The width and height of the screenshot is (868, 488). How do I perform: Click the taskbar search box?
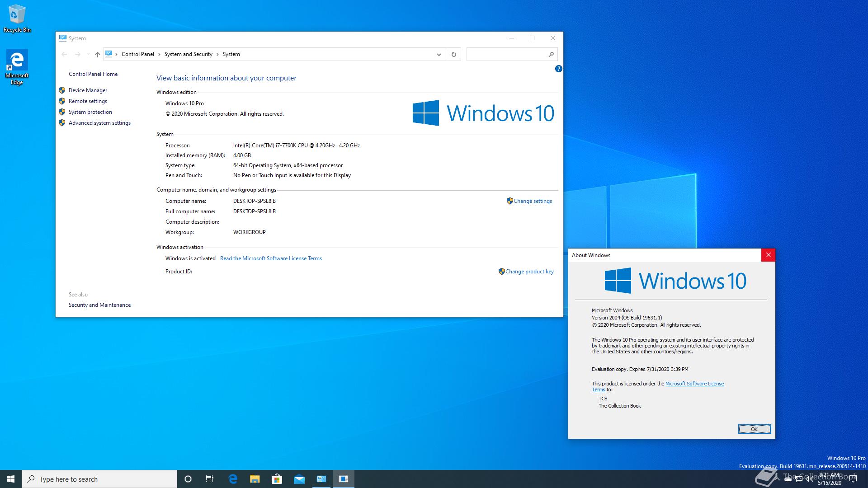coord(99,479)
